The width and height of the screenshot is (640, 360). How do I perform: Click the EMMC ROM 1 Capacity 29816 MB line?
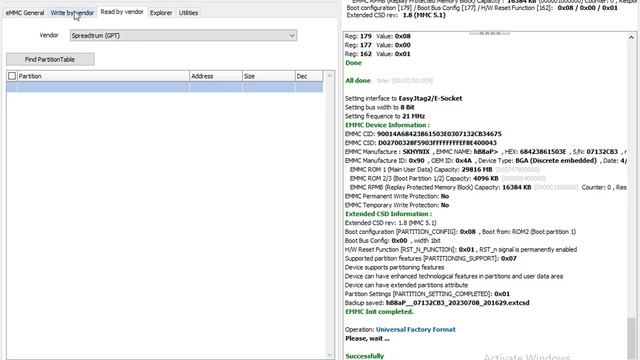[x=444, y=169]
